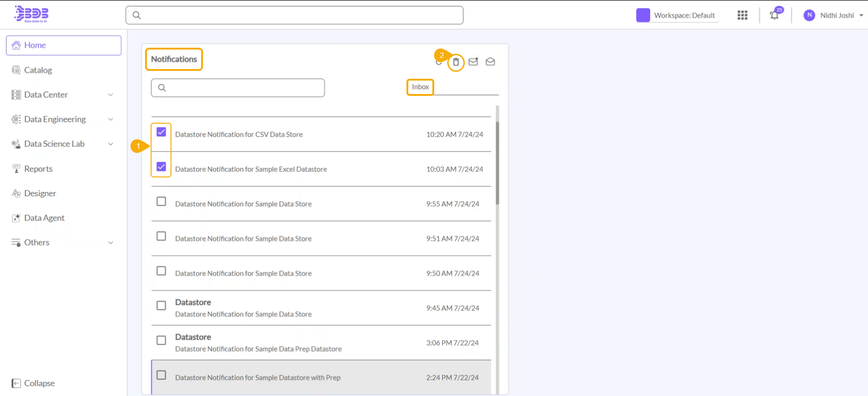Mark notifications as unread envelope icon
The height and width of the screenshot is (396, 868).
473,62
